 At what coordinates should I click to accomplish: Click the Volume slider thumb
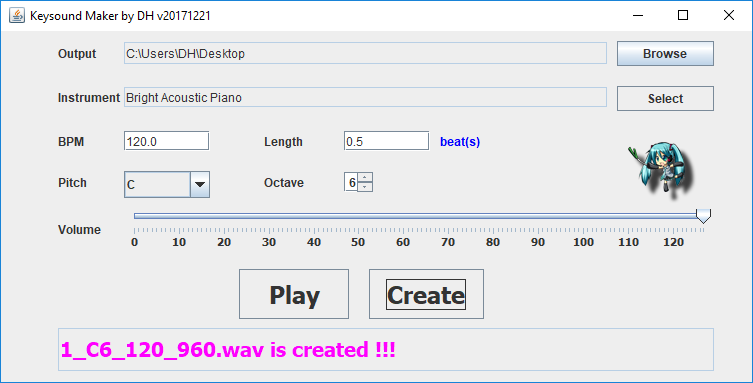point(704,216)
